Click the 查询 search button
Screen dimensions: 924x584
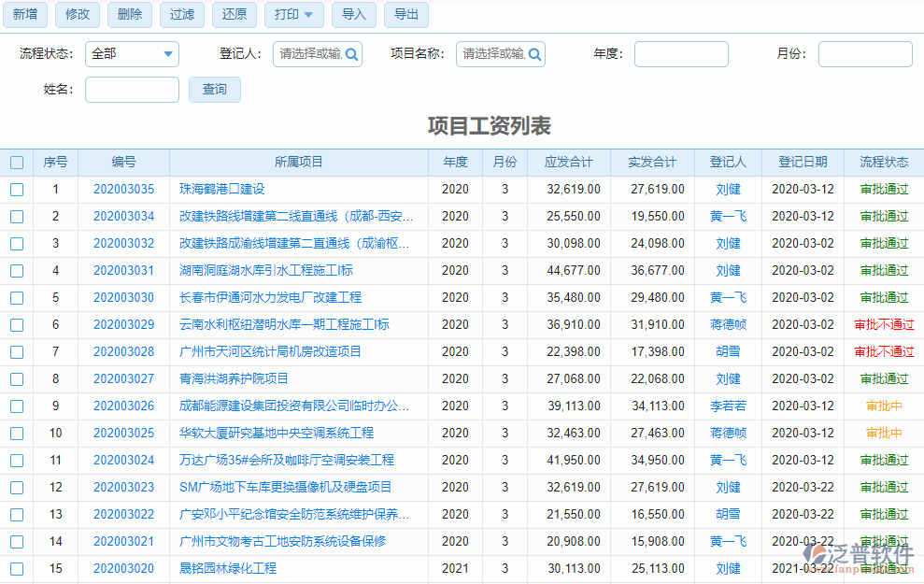point(214,90)
